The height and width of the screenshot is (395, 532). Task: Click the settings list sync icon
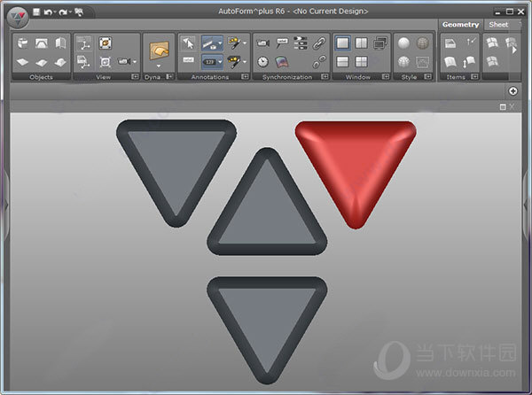coord(301,43)
